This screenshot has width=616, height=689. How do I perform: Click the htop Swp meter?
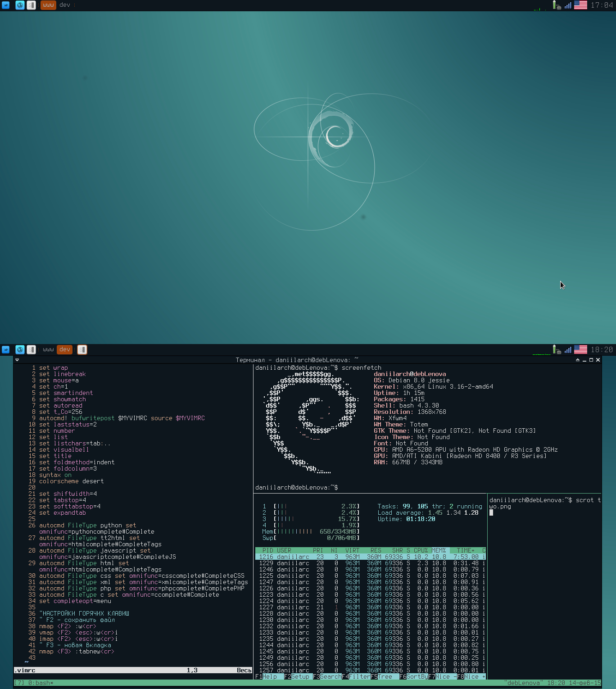(x=311, y=538)
